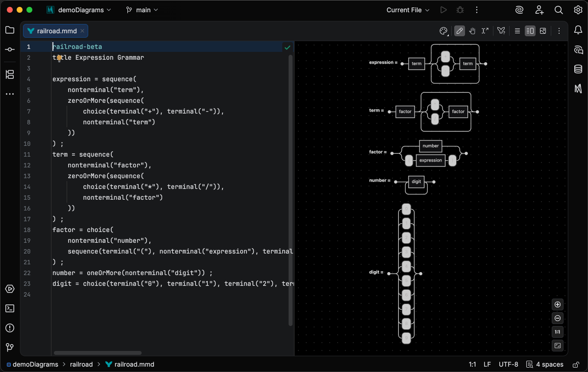Click the Debug bug icon
The width and height of the screenshot is (588, 372).
(460, 10)
